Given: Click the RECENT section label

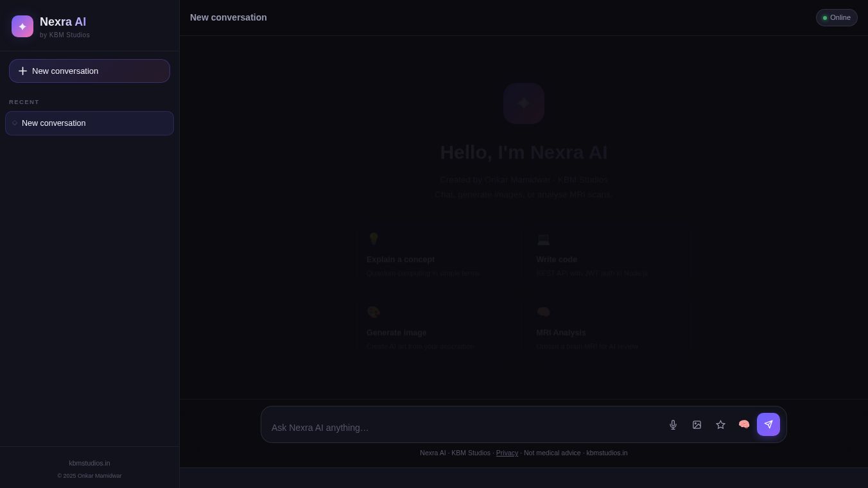Looking at the screenshot, I should click(x=24, y=102).
